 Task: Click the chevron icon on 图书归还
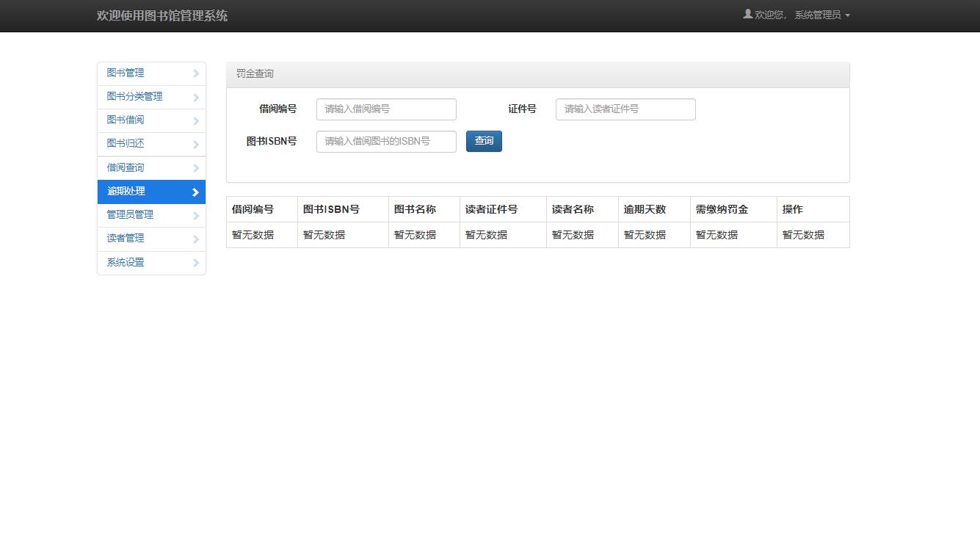tap(195, 144)
